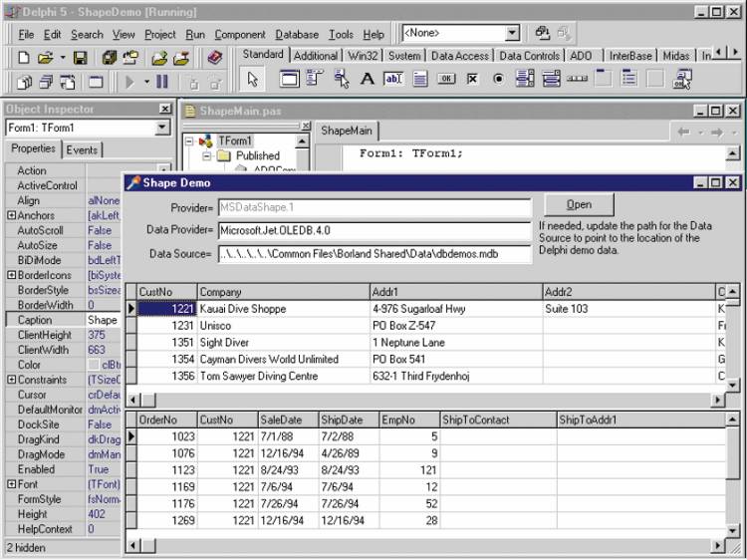
Task: Select the CheckBox component icon
Action: tap(472, 79)
